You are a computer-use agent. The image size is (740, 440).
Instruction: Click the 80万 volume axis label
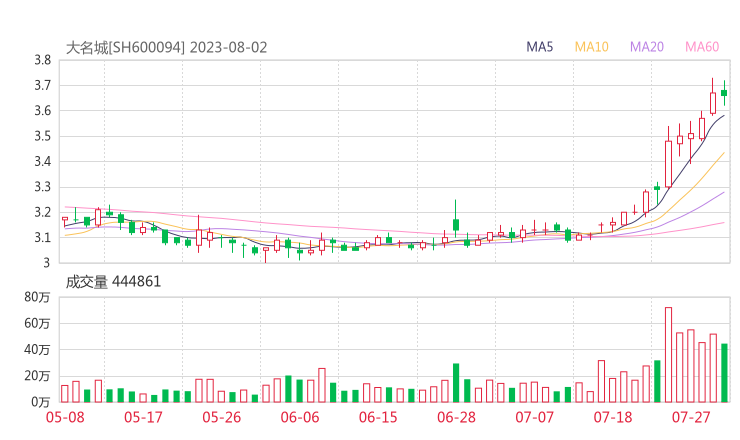pos(39,297)
